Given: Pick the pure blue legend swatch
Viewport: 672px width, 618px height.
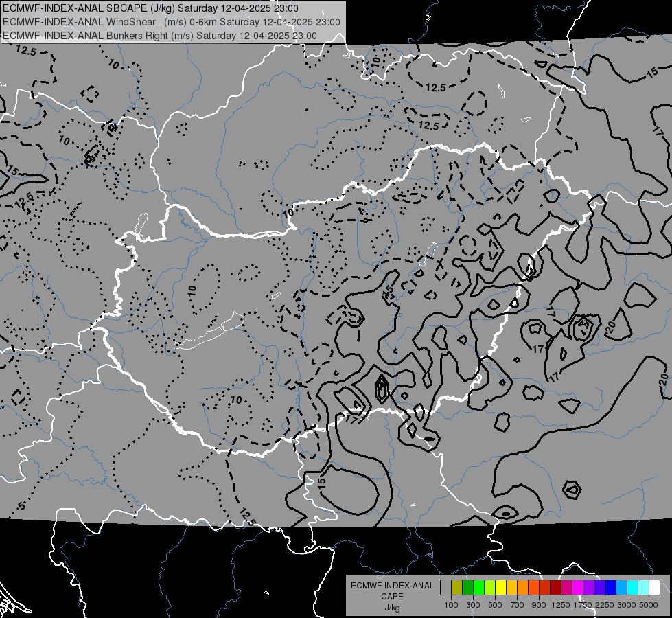Looking at the screenshot, I should click(611, 588).
